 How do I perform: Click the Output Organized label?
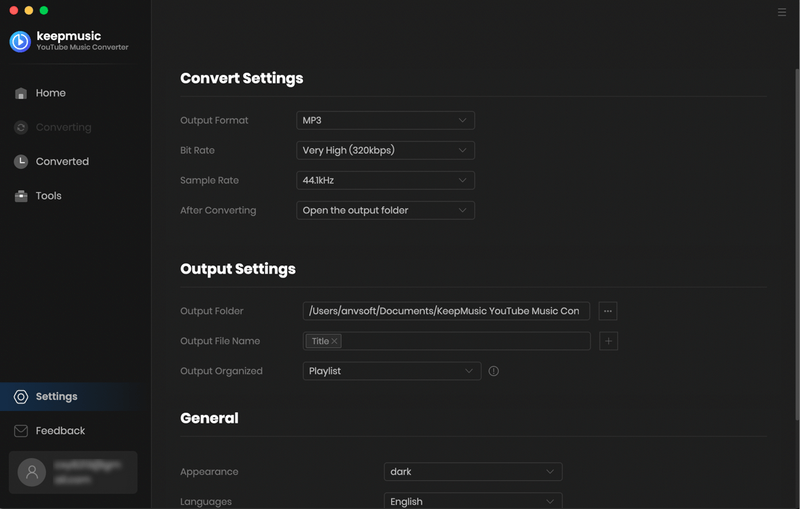point(221,371)
